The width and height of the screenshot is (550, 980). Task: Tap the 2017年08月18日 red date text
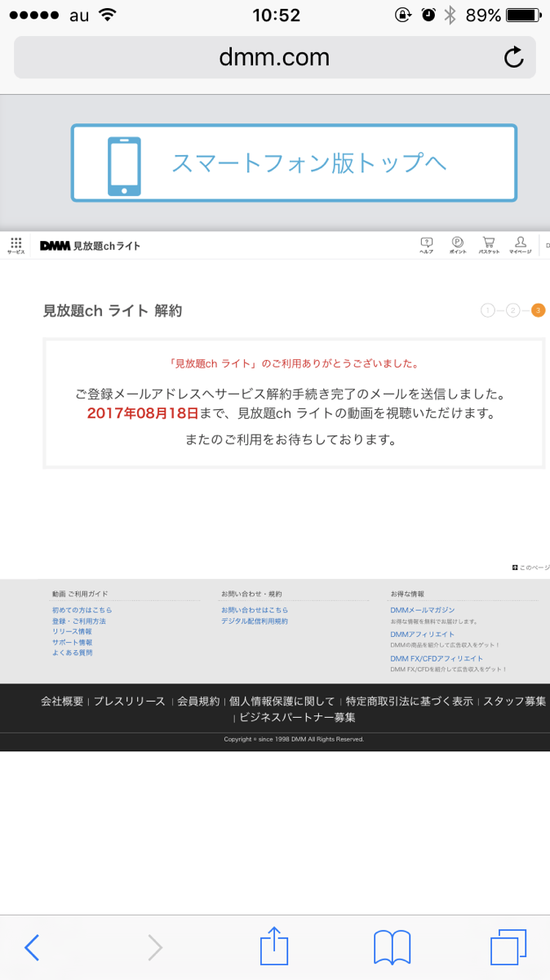(x=143, y=413)
